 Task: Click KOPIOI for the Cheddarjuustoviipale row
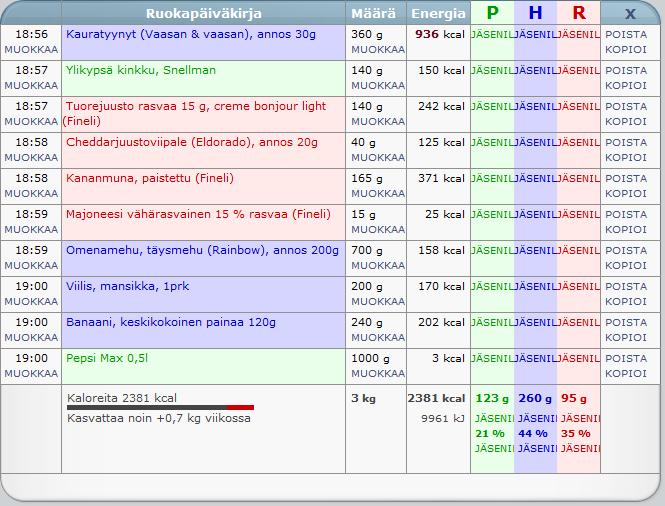point(626,157)
